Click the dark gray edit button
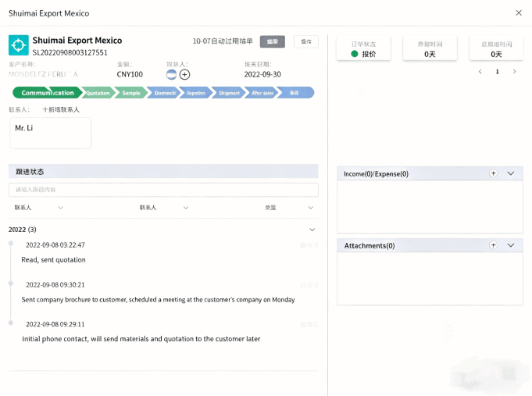 (272, 41)
